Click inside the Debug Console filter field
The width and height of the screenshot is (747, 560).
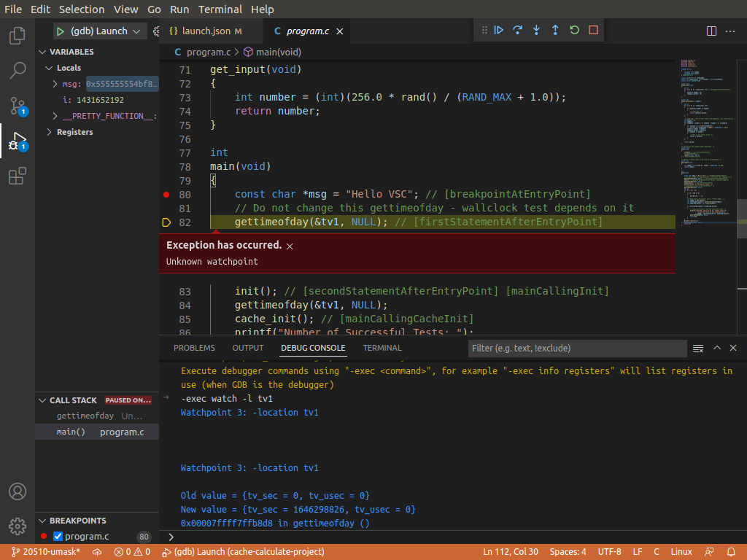(x=576, y=349)
